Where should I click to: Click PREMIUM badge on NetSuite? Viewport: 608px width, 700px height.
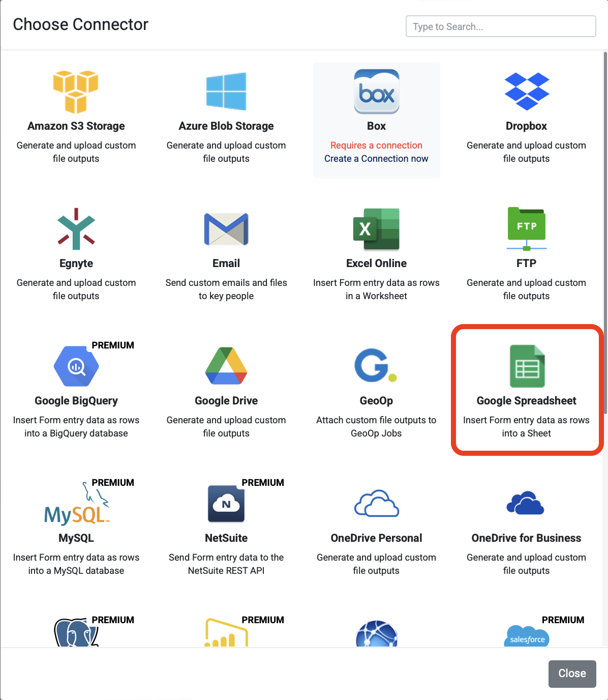[263, 483]
